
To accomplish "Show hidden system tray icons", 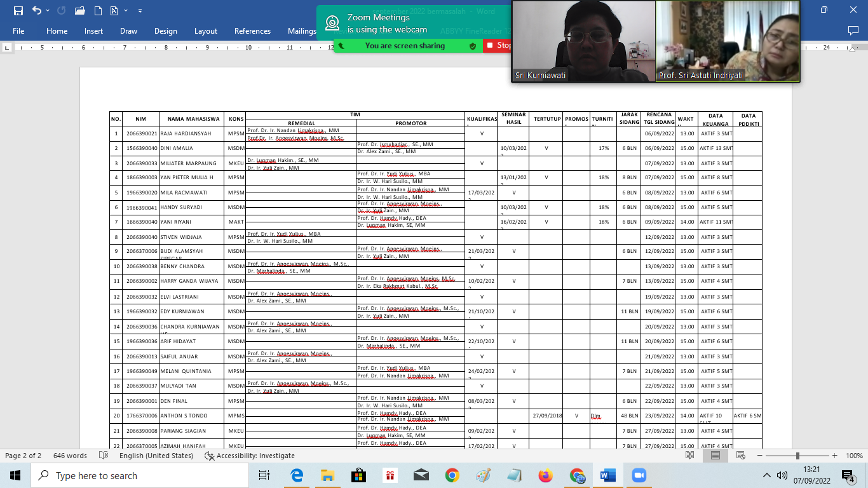I will (768, 475).
